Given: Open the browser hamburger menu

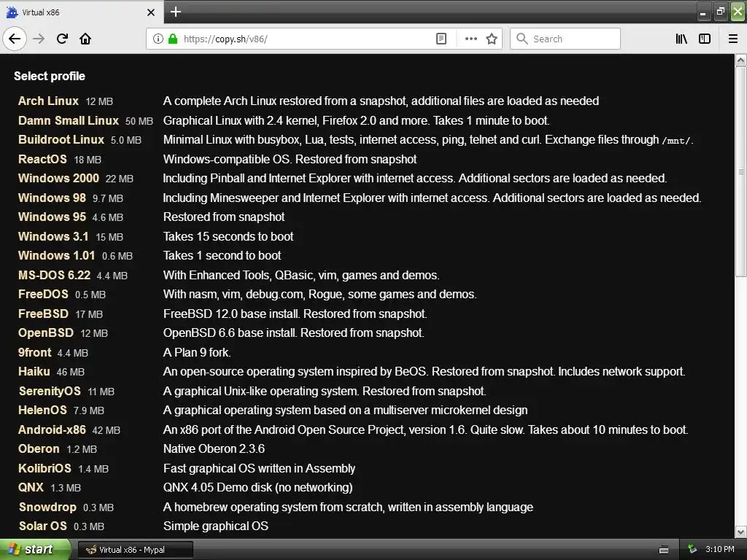Looking at the screenshot, I should pyautogui.click(x=733, y=39).
